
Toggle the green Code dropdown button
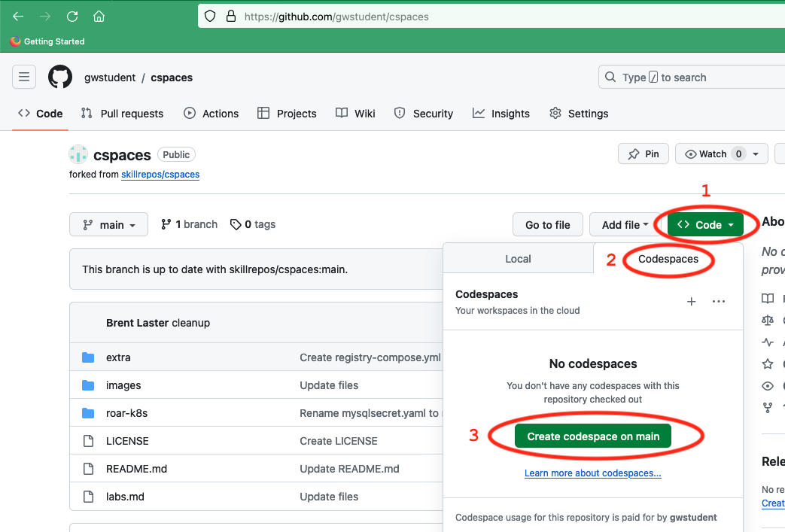[x=705, y=225]
